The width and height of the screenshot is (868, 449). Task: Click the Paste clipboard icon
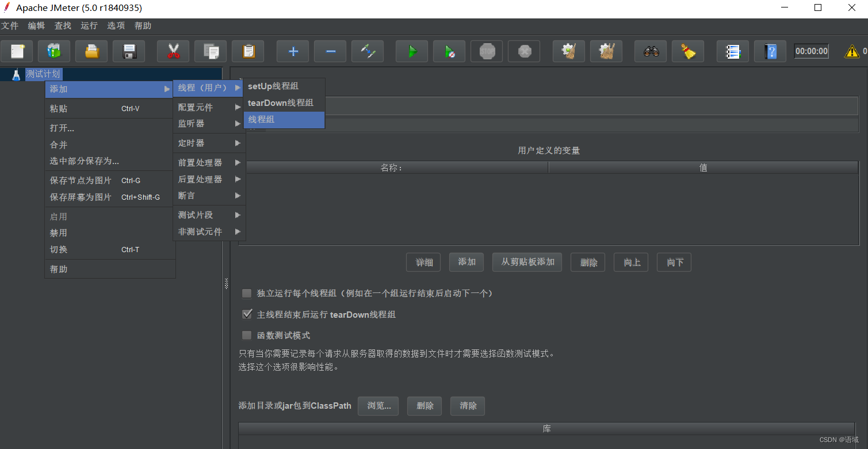tap(248, 51)
